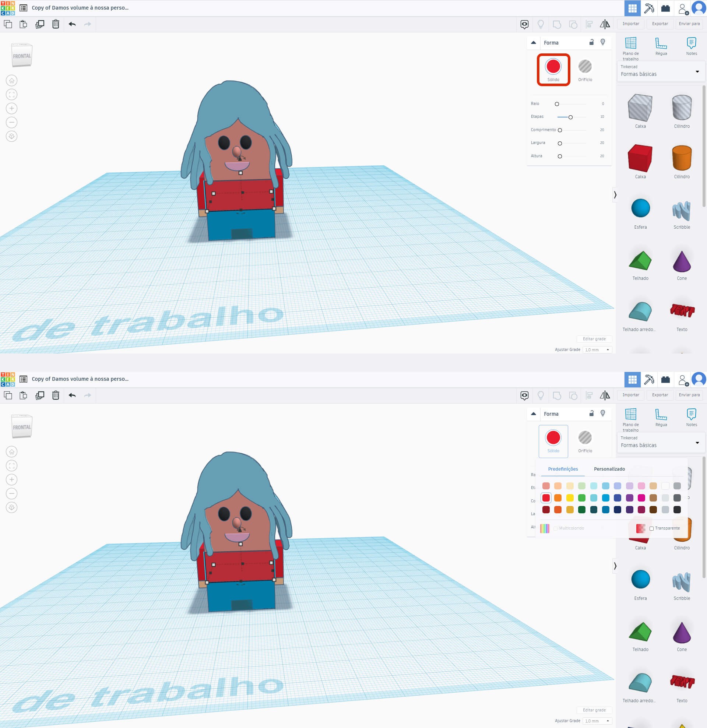Click the Multicolorido checkbox
707x728 pixels.
(x=555, y=528)
